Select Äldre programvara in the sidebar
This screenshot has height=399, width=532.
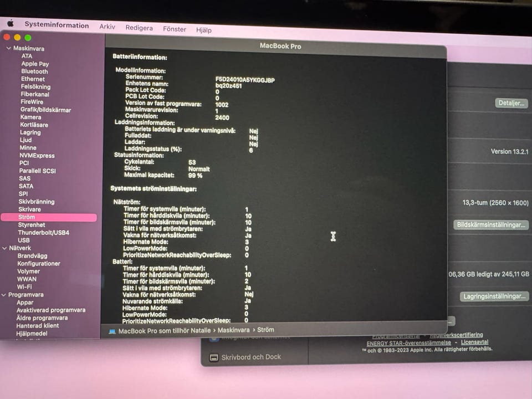tap(42, 318)
